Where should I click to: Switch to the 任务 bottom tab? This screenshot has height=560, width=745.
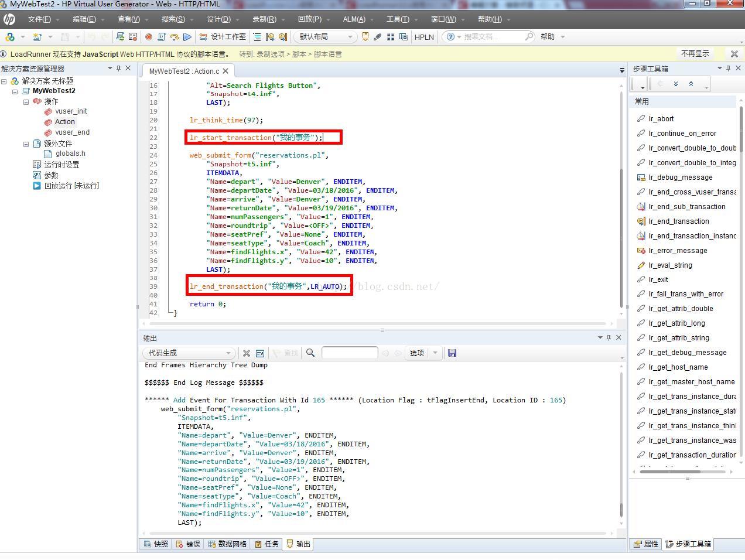pyautogui.click(x=266, y=544)
